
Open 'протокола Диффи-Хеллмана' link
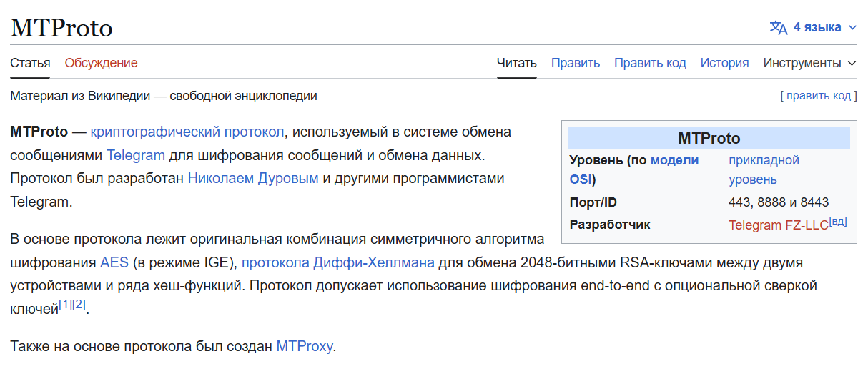point(338,262)
